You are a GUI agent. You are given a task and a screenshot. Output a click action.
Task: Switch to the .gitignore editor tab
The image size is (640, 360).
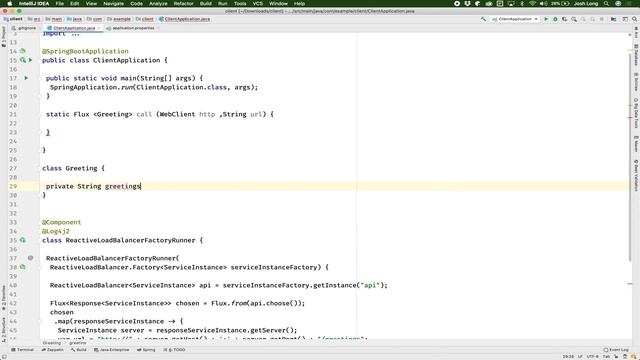click(24, 28)
